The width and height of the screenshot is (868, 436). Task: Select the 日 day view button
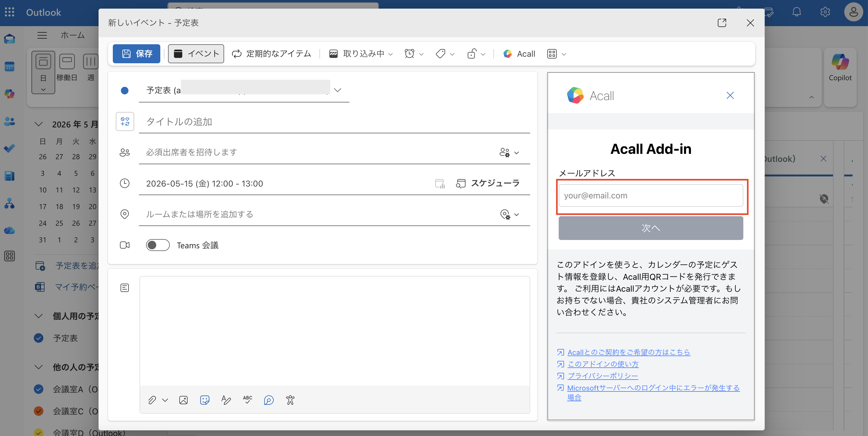pyautogui.click(x=43, y=72)
